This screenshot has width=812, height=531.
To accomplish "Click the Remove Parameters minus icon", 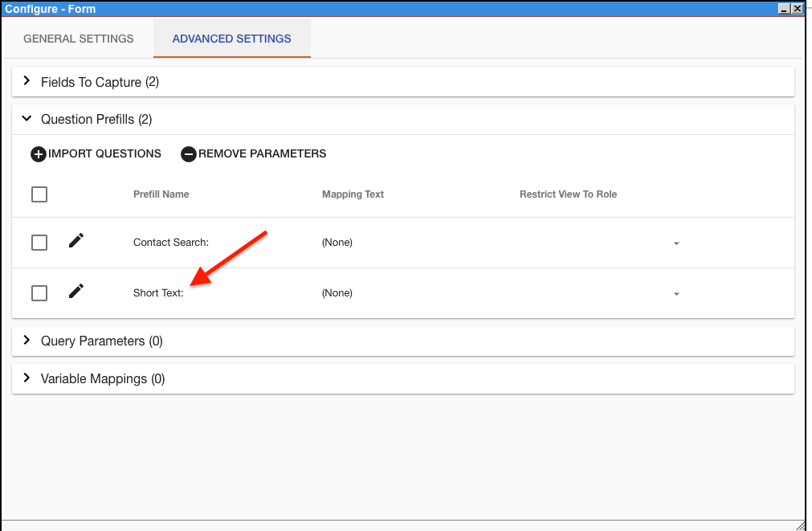I will point(189,153).
